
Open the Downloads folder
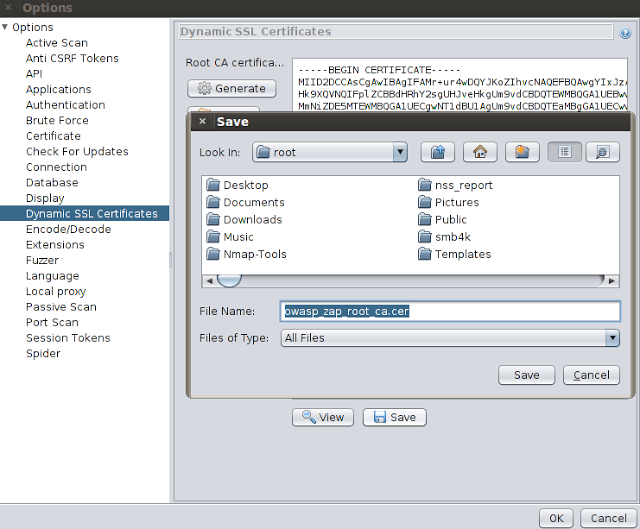pyautogui.click(x=244, y=220)
